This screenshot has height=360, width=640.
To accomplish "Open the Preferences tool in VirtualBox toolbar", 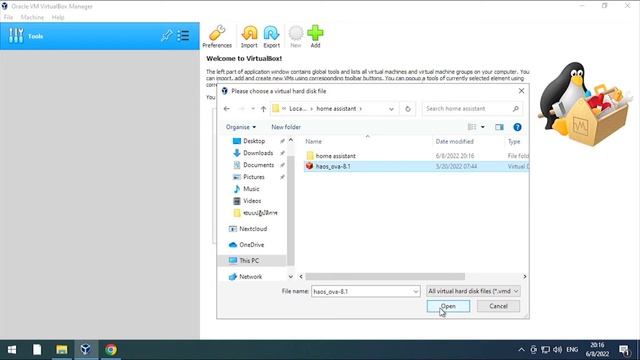I will 217,36.
